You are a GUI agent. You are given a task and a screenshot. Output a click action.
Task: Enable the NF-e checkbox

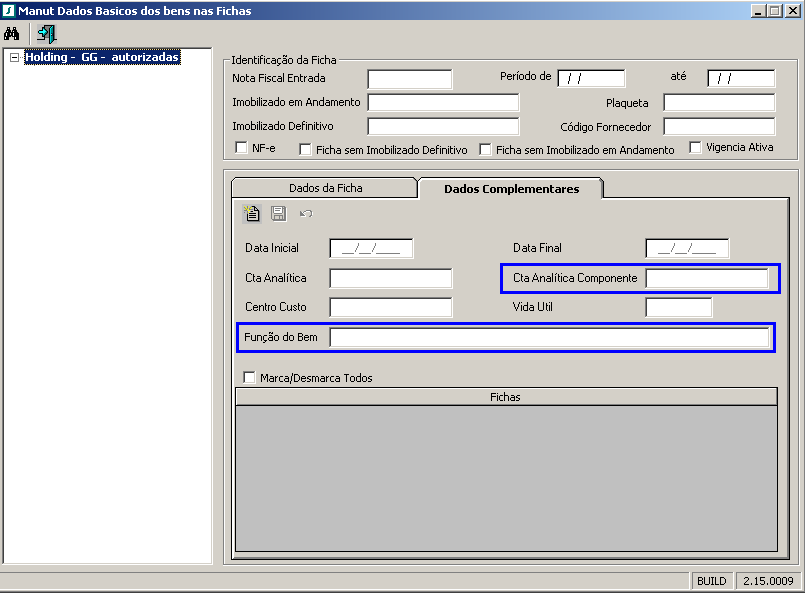[241, 148]
